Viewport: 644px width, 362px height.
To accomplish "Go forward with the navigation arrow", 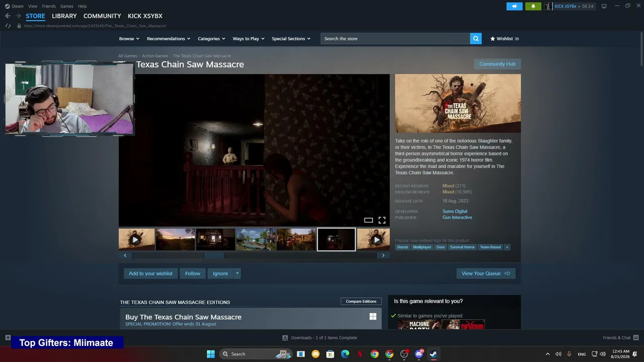I will pos(18,16).
